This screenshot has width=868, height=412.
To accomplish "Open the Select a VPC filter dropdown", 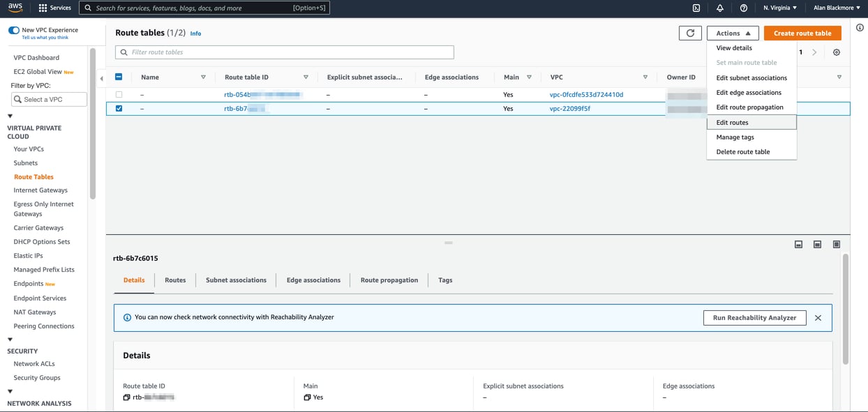I will (x=48, y=99).
